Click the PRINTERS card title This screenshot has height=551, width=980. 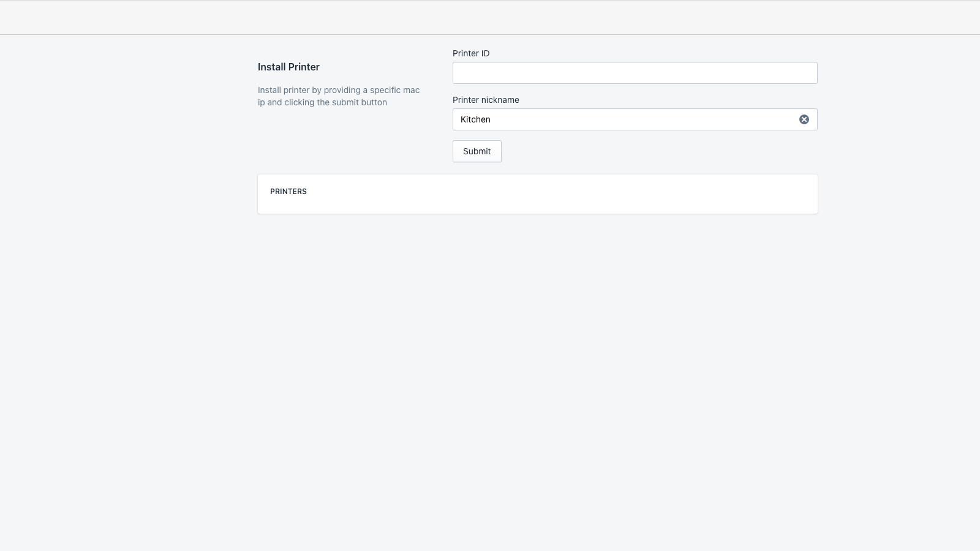(288, 192)
